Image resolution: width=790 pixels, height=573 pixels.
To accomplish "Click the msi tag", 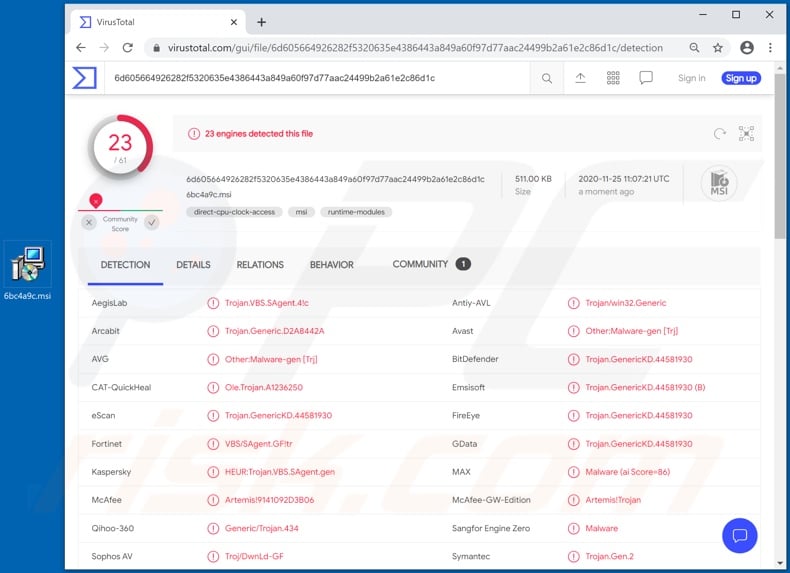I will [301, 212].
